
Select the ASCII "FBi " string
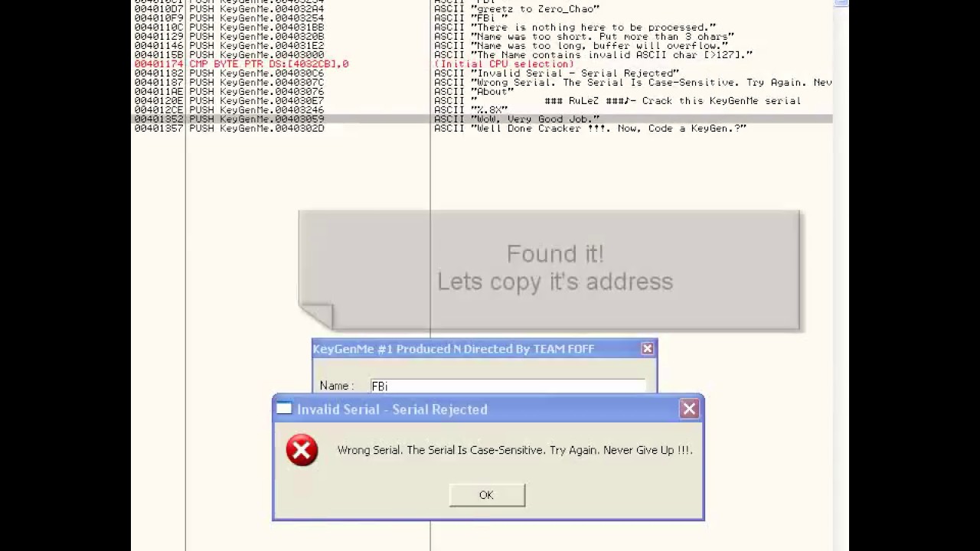471,18
